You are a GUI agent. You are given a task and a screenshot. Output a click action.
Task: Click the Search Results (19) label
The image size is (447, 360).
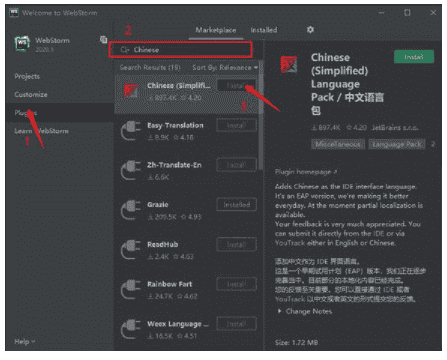pos(150,68)
